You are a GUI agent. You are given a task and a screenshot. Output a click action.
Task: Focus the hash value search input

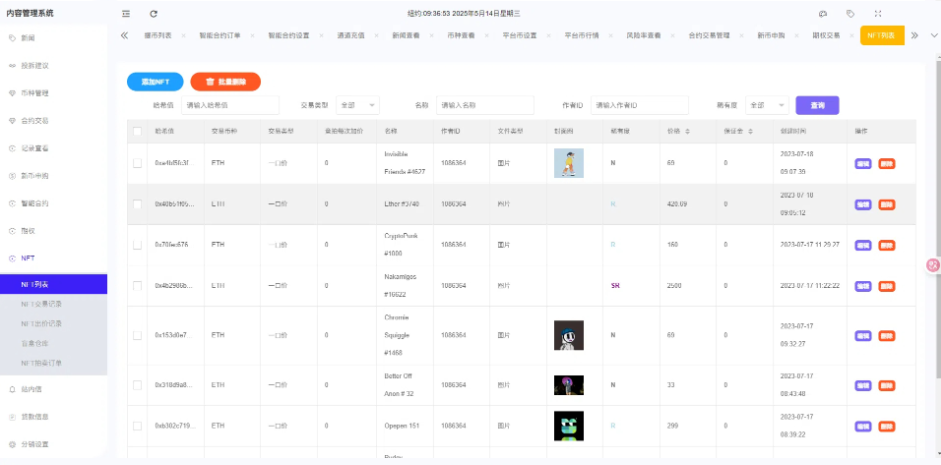pyautogui.click(x=230, y=105)
